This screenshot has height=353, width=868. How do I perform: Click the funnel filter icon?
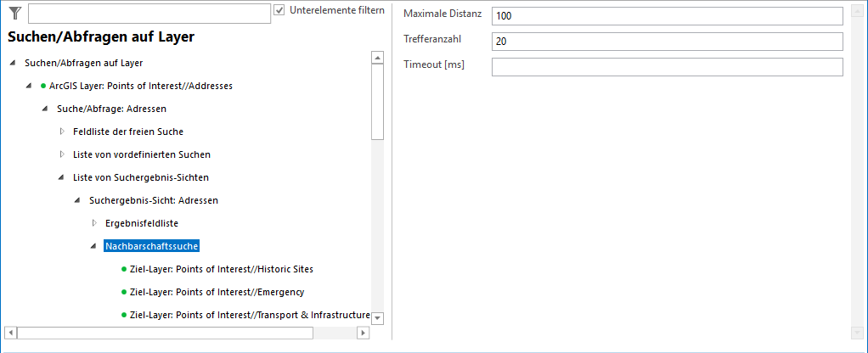click(x=14, y=13)
